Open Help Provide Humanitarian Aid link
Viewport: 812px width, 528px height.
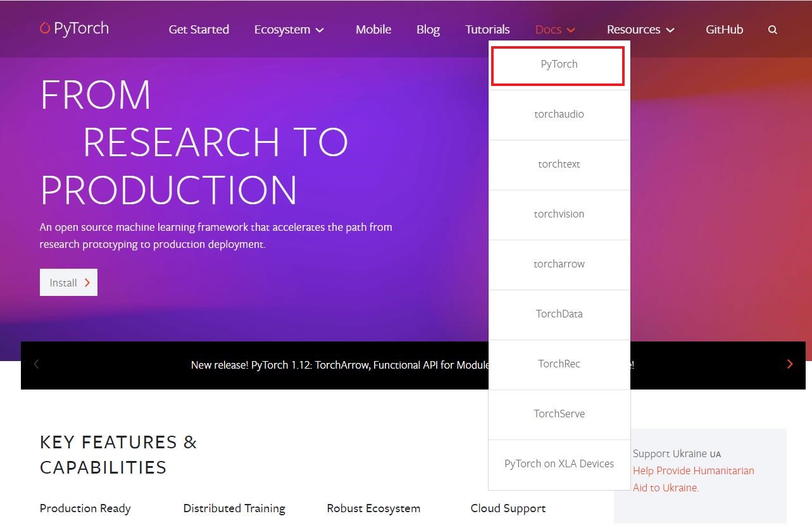(693, 479)
